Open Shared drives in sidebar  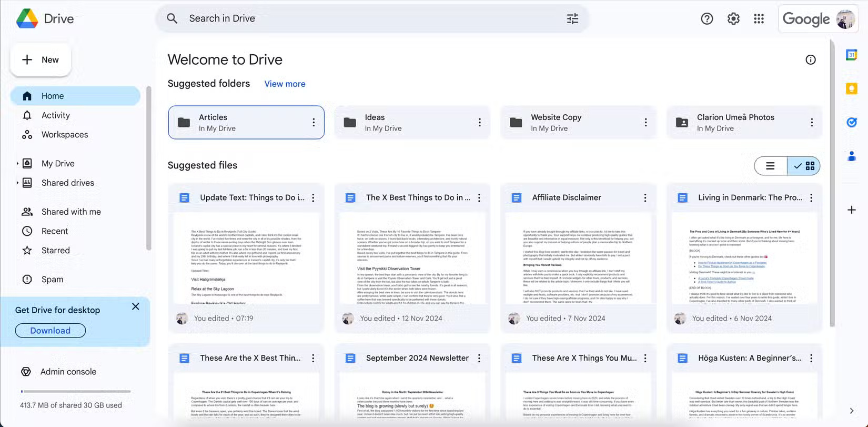(75, 183)
